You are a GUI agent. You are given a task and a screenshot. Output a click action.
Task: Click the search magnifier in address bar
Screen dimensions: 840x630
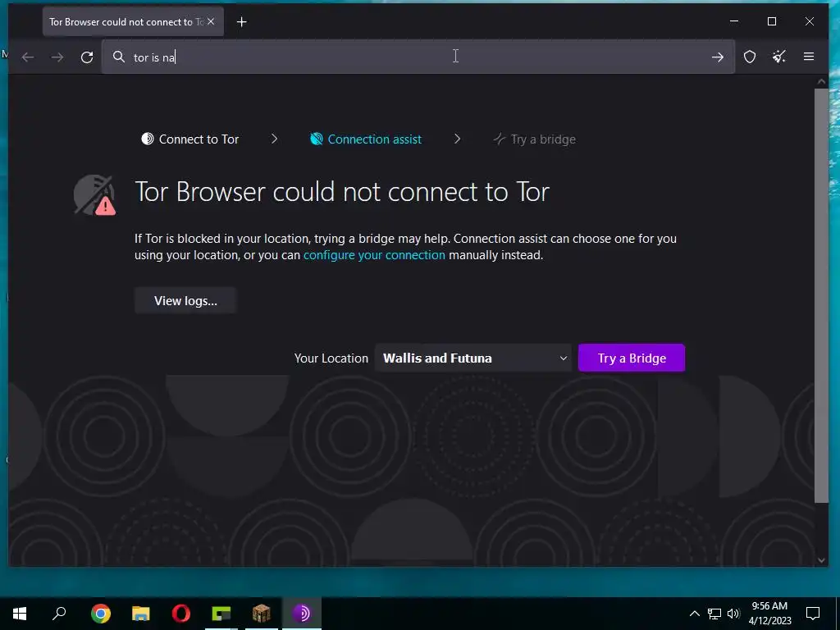click(x=119, y=57)
